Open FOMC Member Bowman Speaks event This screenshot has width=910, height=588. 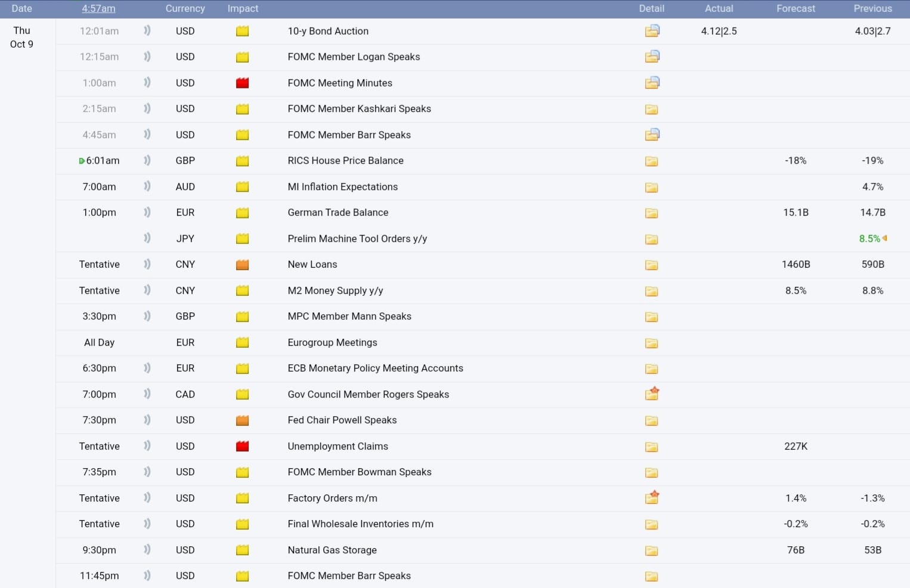[x=359, y=472]
